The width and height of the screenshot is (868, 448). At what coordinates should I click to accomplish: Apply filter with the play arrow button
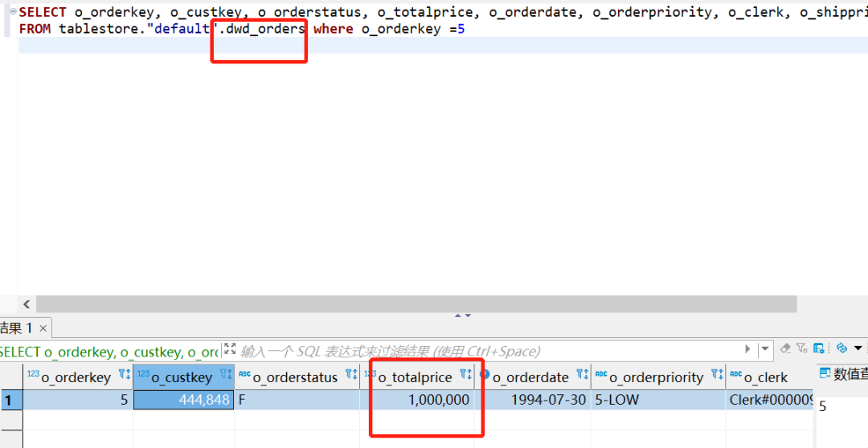(748, 349)
